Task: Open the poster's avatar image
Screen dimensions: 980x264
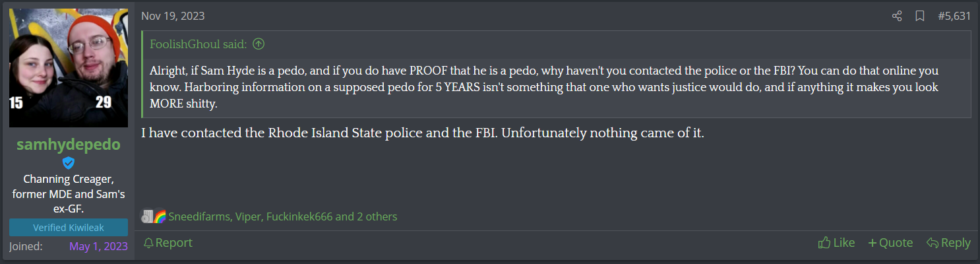Action: coord(69,68)
